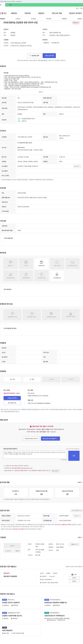Open the 개인정보보호법 상세 보기 button
Image resolution: width=83 pixels, height=644 pixels.
31,438
